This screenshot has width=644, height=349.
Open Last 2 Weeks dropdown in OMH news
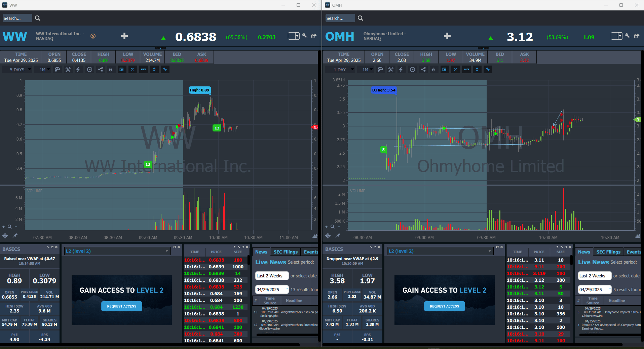(595, 276)
